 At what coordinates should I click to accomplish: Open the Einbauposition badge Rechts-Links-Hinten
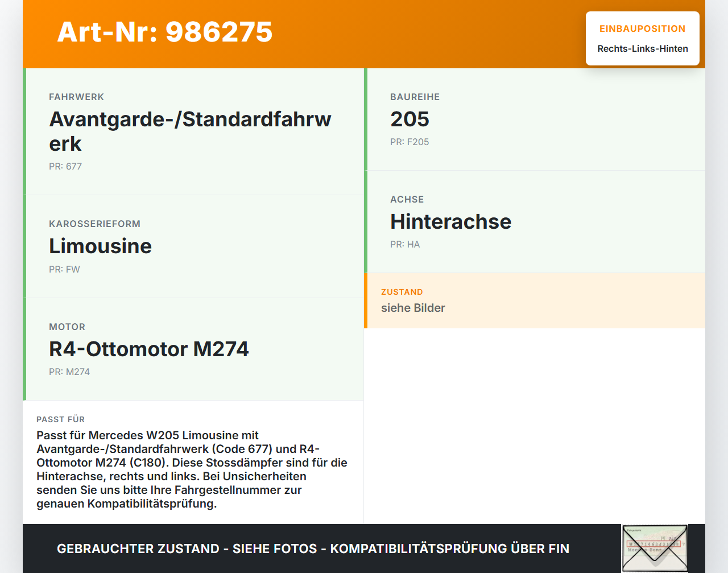pos(642,38)
